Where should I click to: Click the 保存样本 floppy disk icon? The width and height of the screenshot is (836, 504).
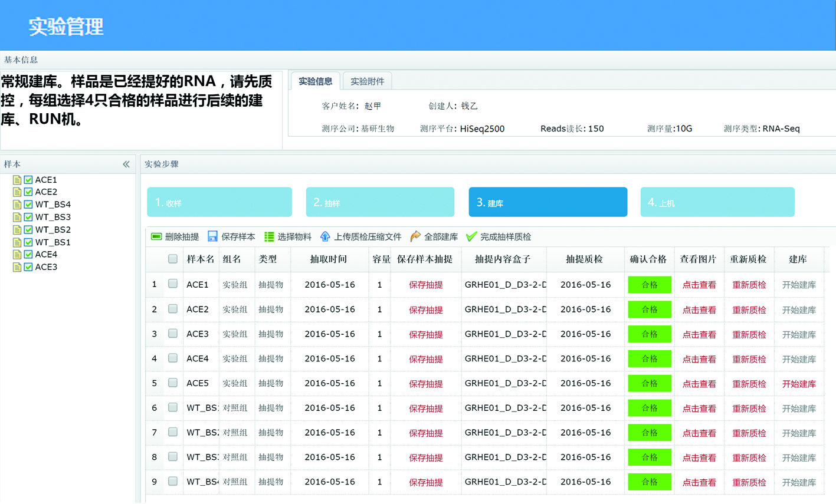coord(212,237)
